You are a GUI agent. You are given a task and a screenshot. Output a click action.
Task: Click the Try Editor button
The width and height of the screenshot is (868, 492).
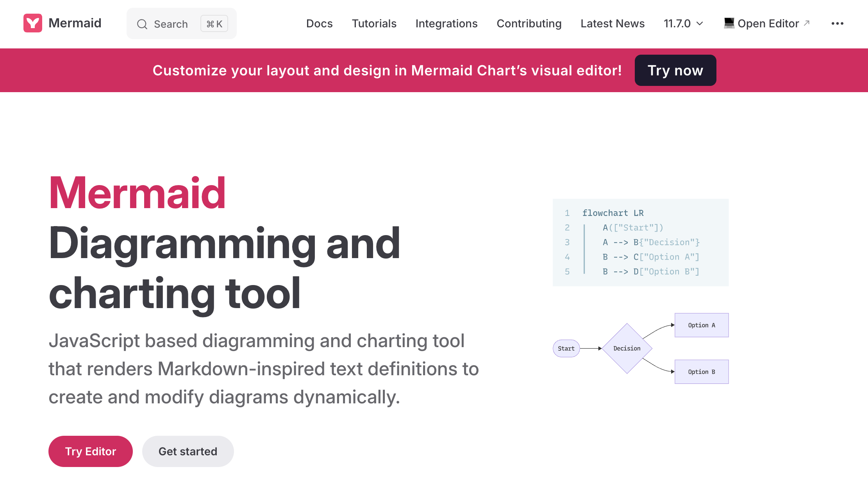click(91, 451)
